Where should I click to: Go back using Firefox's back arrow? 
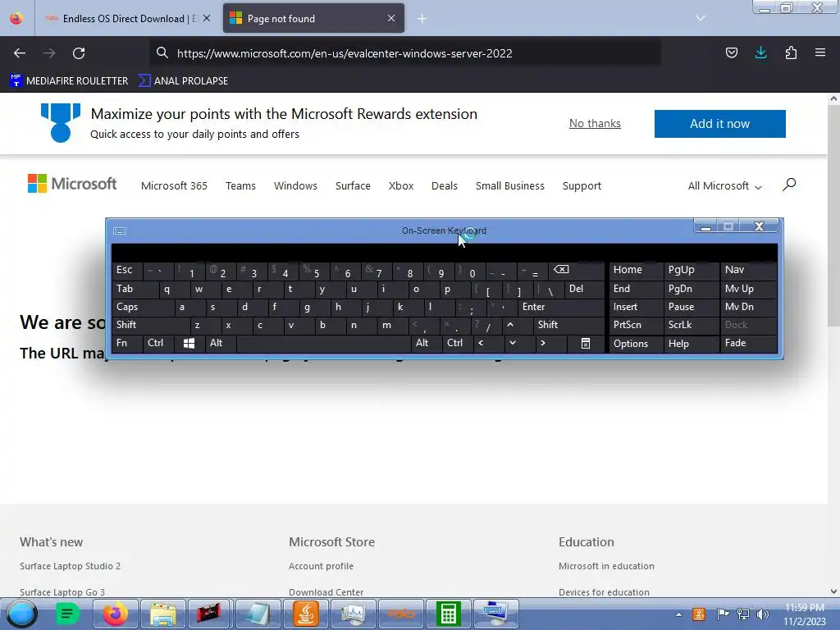20,53
